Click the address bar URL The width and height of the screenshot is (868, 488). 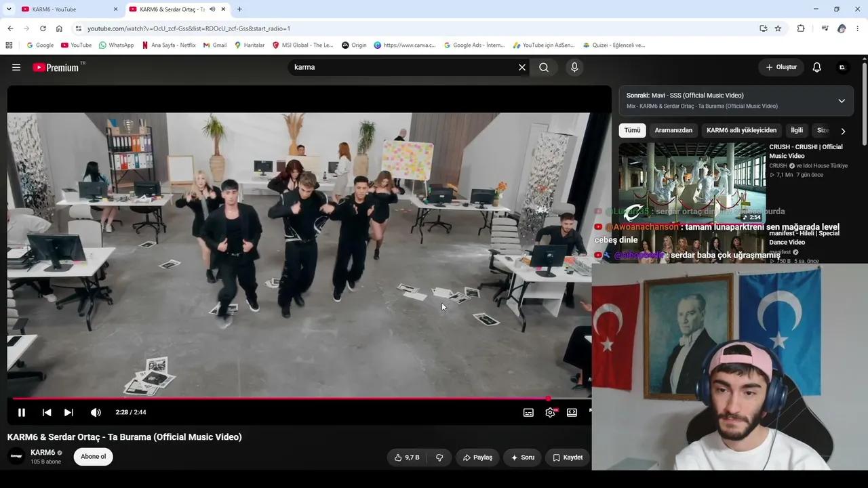(x=189, y=28)
